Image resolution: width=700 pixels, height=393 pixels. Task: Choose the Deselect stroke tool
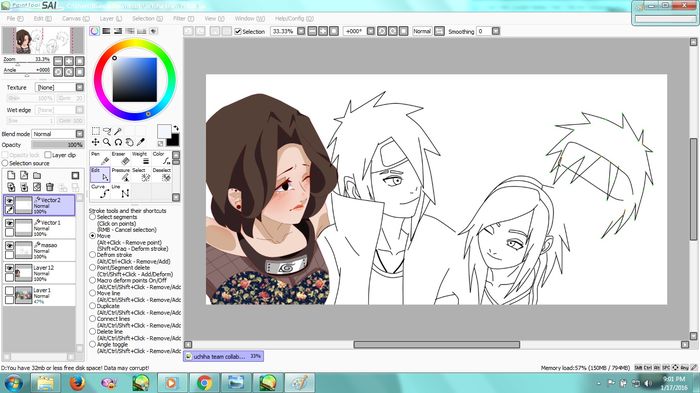161,175
